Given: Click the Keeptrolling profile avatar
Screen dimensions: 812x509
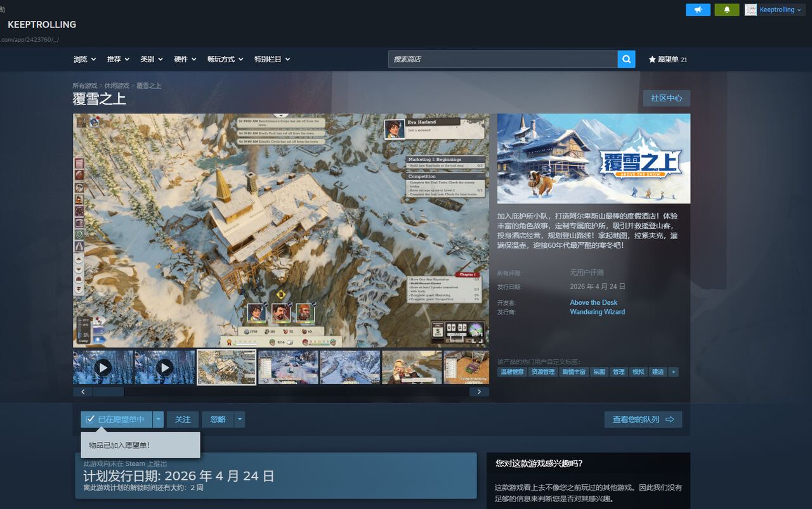Looking at the screenshot, I should (x=750, y=10).
